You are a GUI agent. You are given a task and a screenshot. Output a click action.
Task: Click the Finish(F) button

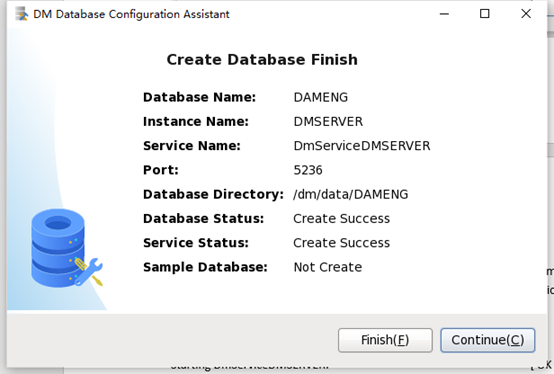tap(385, 340)
